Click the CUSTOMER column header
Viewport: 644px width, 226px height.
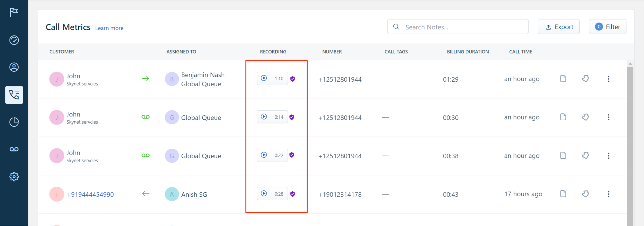[62, 52]
